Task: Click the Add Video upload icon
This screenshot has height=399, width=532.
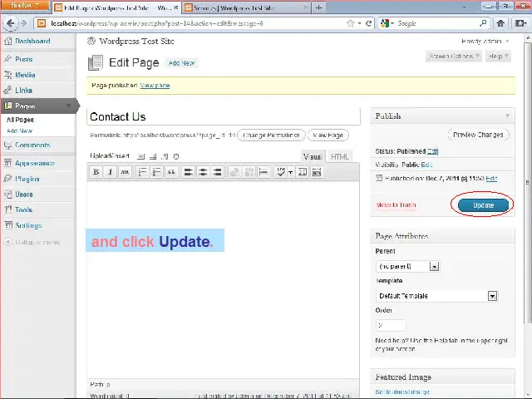Action: [153, 156]
